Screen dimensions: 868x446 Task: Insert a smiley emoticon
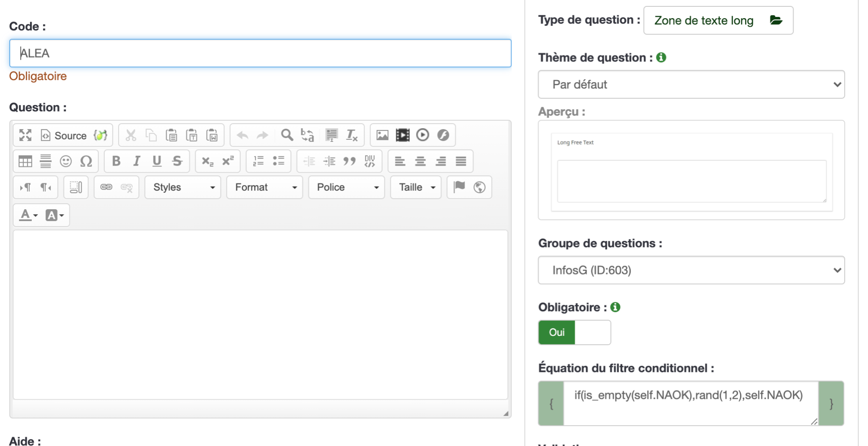coord(66,161)
